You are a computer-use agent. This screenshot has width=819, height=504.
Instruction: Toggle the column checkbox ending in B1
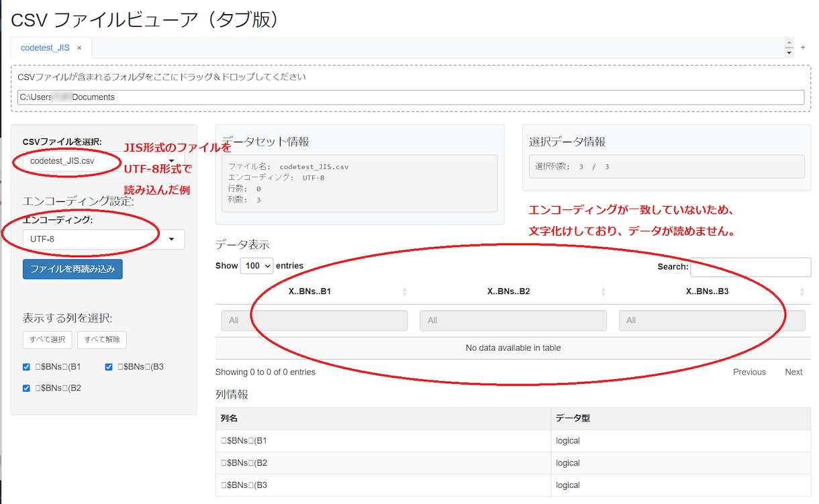(x=26, y=367)
